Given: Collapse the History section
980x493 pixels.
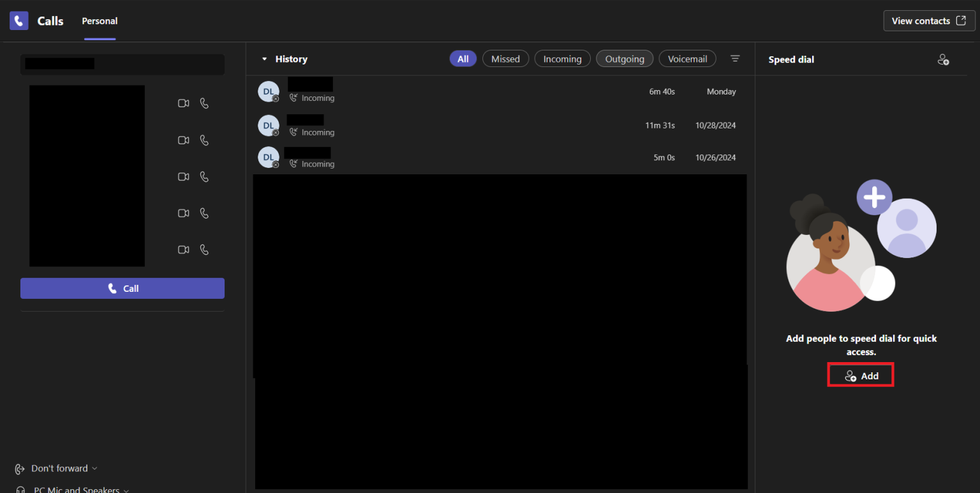Looking at the screenshot, I should [265, 59].
